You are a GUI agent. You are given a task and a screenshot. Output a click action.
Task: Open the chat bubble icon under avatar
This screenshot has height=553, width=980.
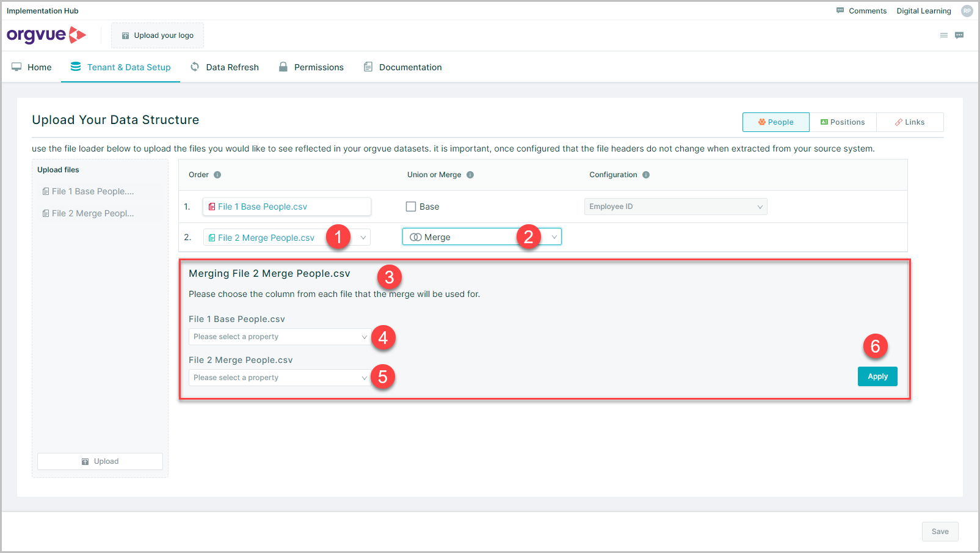pos(959,35)
